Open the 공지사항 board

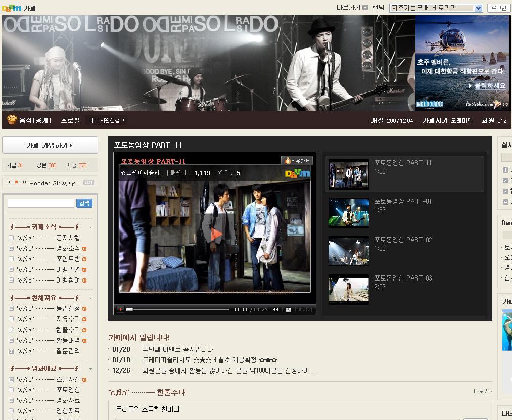point(68,238)
